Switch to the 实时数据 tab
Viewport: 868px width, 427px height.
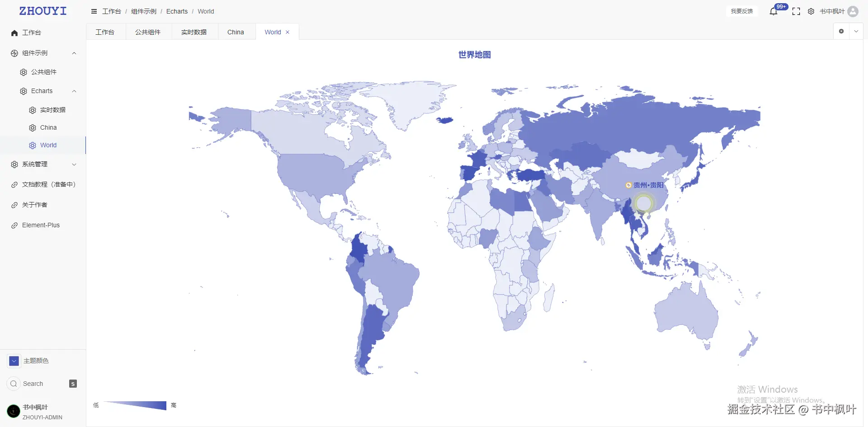coord(194,32)
